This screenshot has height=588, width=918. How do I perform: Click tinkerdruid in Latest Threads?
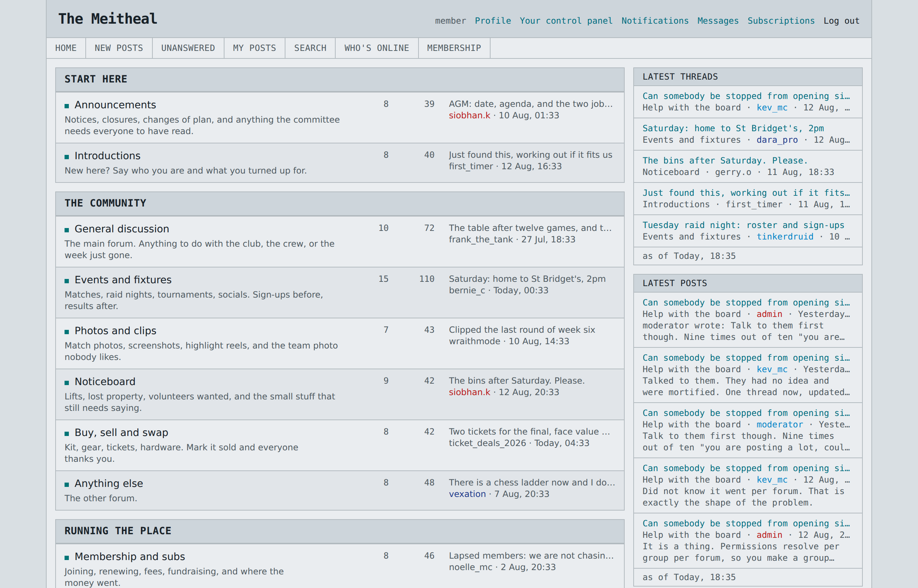pyautogui.click(x=785, y=237)
